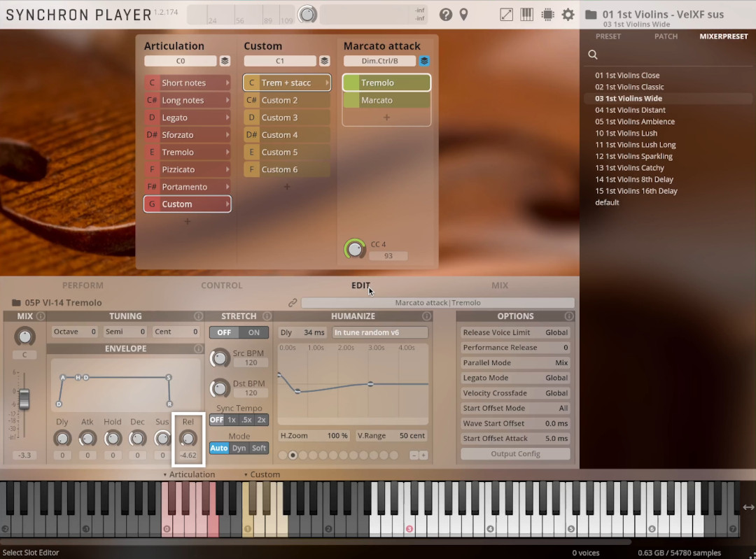
Task: Click the humanize minus button
Action: [414, 455]
